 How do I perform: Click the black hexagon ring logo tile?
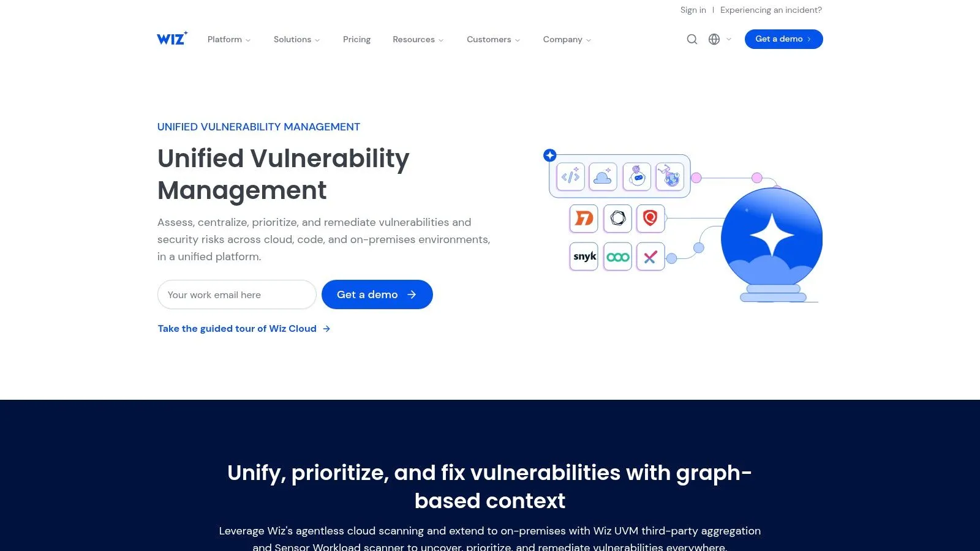click(617, 219)
